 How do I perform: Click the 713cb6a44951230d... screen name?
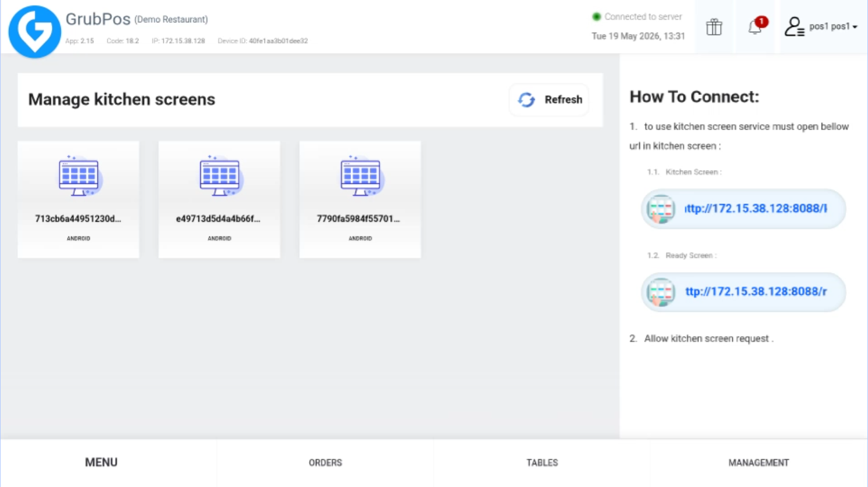coord(78,219)
